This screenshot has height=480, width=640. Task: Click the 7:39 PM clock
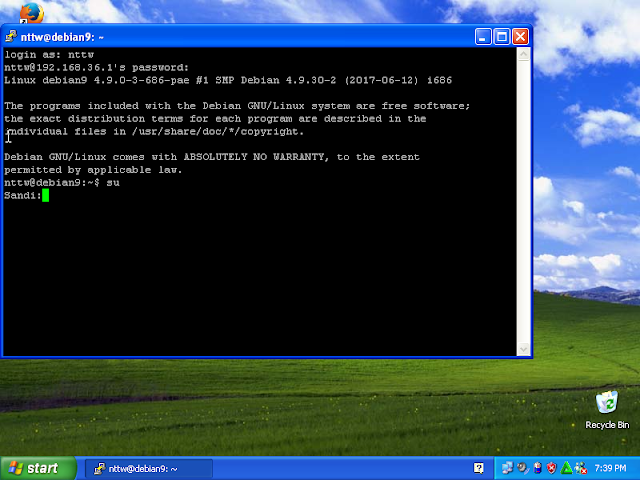pos(610,468)
